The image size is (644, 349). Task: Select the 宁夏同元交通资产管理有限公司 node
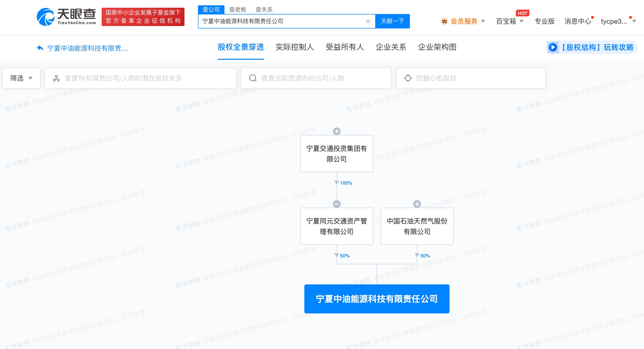336,226
